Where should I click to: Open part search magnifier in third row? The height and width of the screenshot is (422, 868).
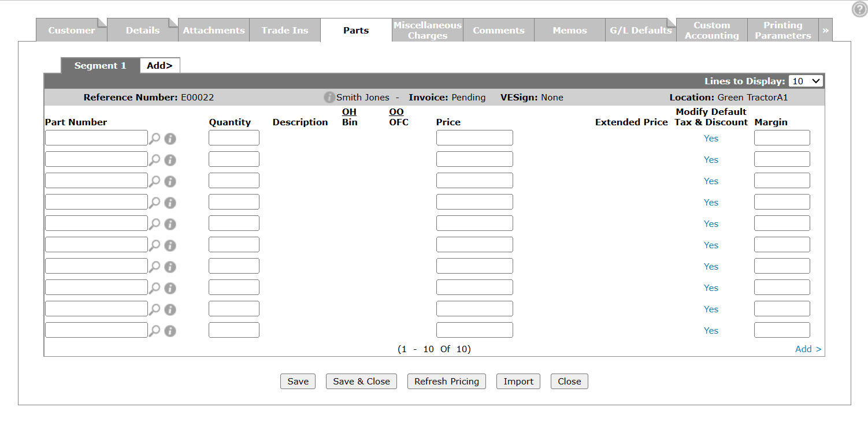point(154,181)
